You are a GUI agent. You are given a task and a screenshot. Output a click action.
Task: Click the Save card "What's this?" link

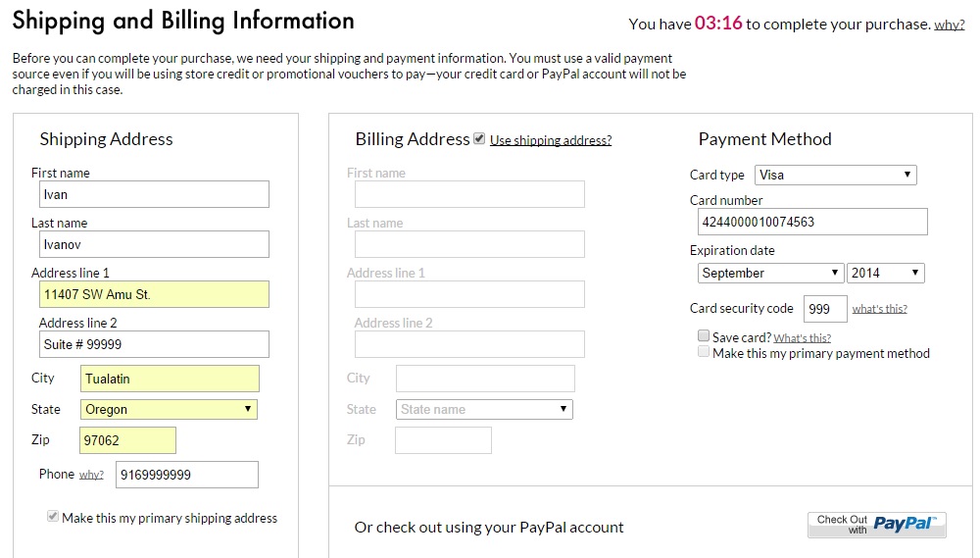pyautogui.click(x=802, y=338)
